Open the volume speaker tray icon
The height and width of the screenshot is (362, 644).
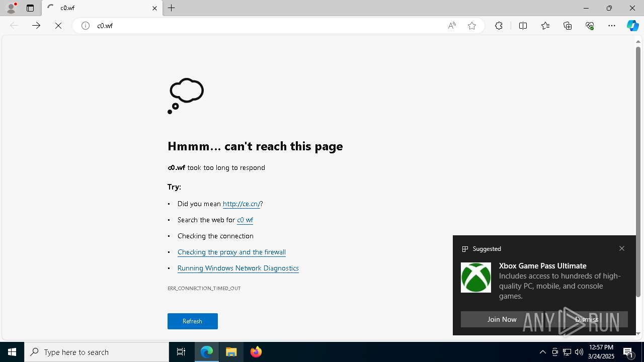click(579, 352)
